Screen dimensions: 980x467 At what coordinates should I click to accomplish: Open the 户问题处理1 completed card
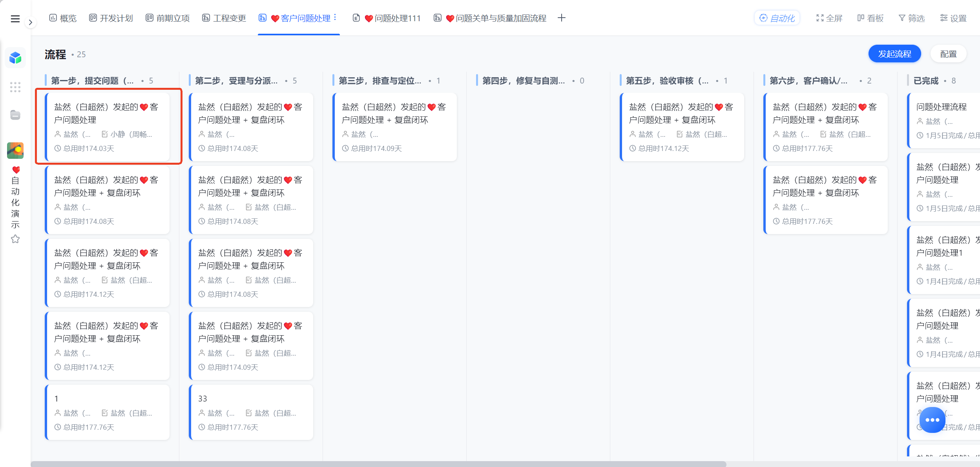944,260
